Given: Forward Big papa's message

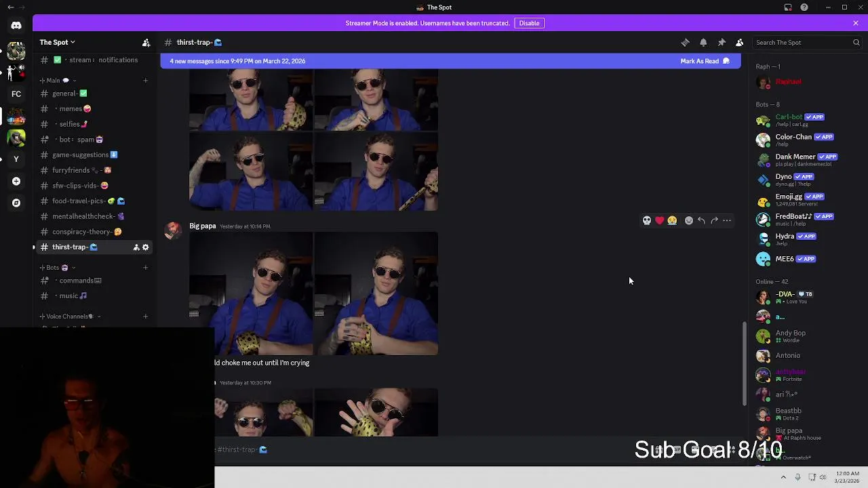Looking at the screenshot, I should (x=714, y=220).
